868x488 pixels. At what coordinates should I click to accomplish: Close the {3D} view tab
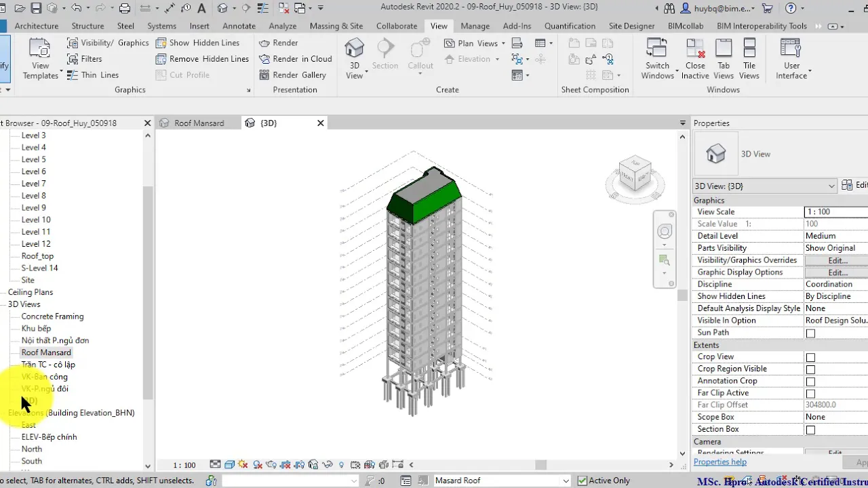[x=321, y=123]
